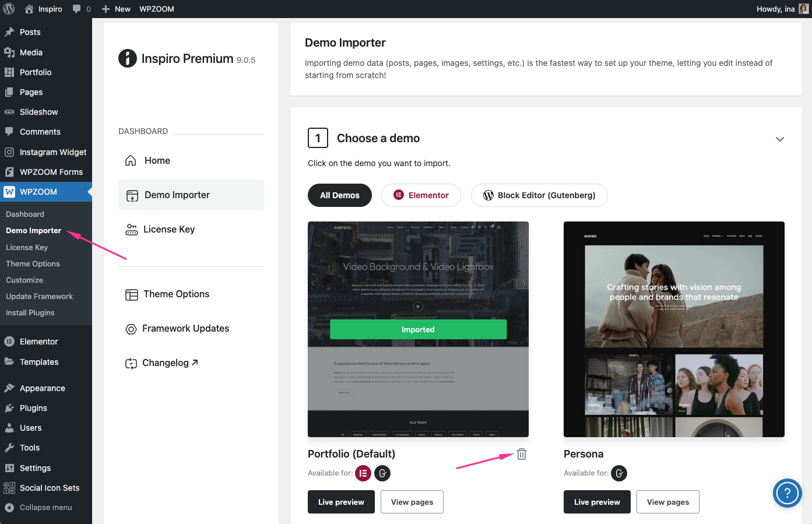Delete imported Portfolio demo via trash icon

click(522, 454)
